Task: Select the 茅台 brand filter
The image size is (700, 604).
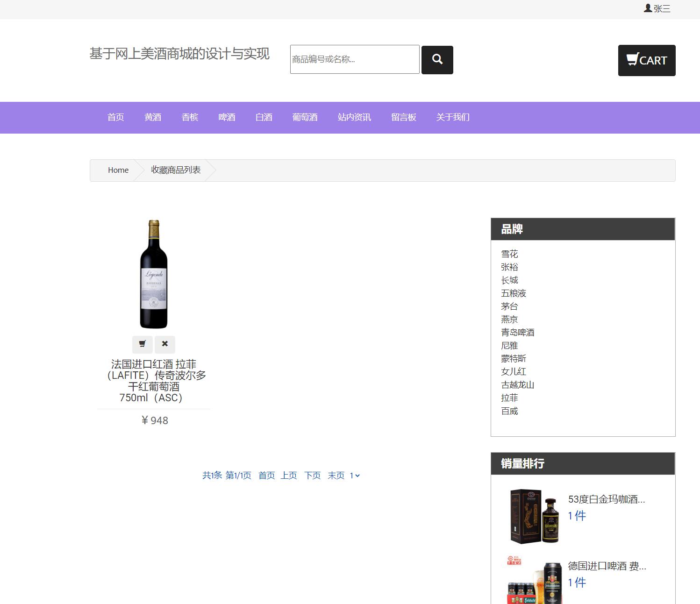Action: pyautogui.click(x=509, y=306)
